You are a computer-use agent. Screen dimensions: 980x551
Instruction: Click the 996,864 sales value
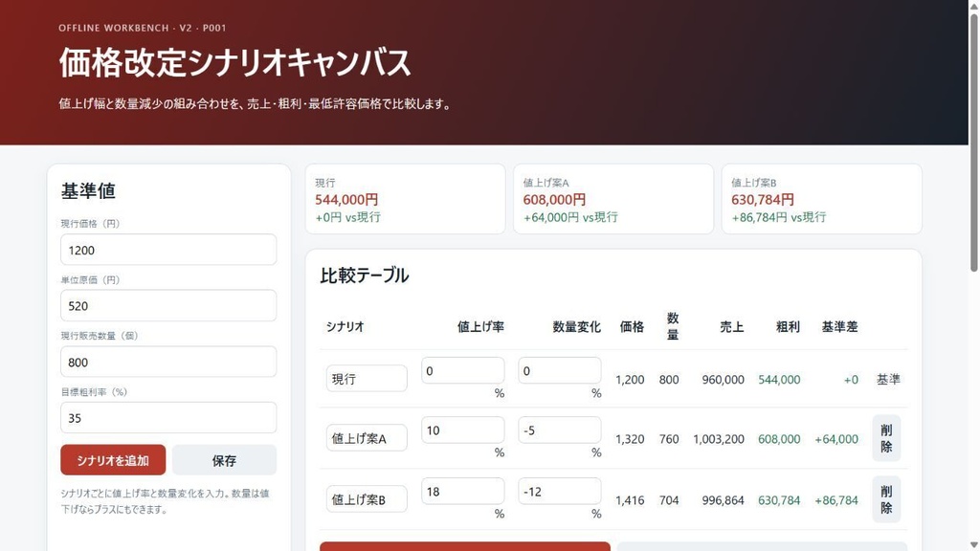724,500
